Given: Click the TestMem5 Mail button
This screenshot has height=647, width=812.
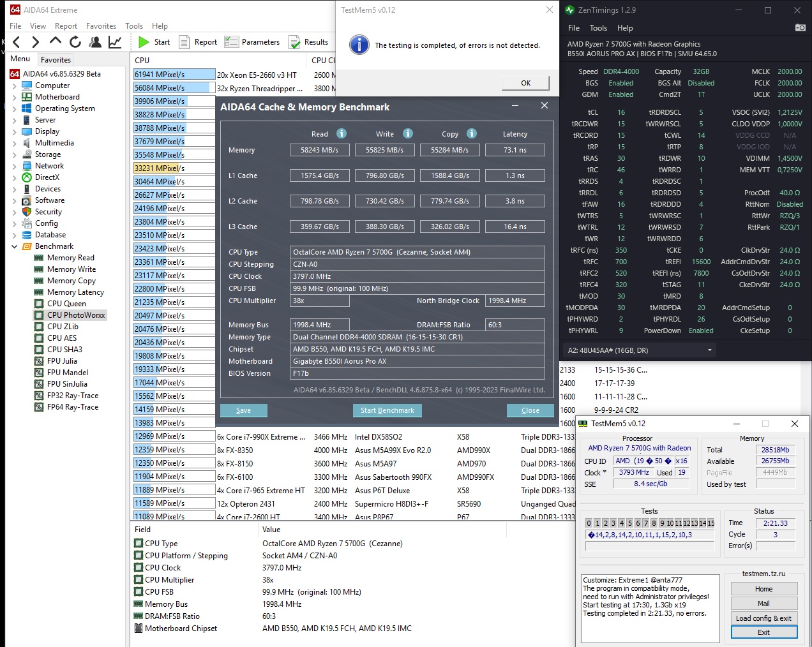Looking at the screenshot, I should click(x=763, y=604).
